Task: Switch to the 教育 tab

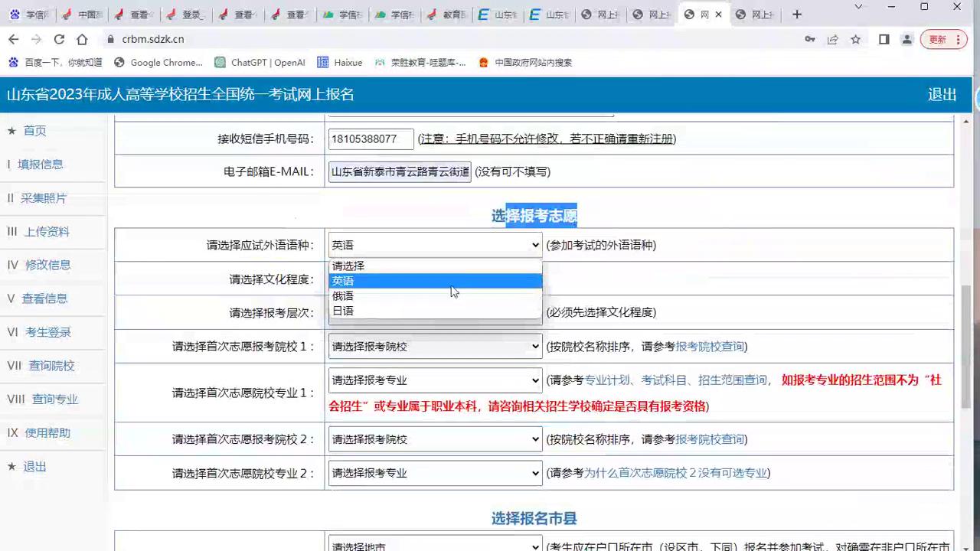Action: 445,14
